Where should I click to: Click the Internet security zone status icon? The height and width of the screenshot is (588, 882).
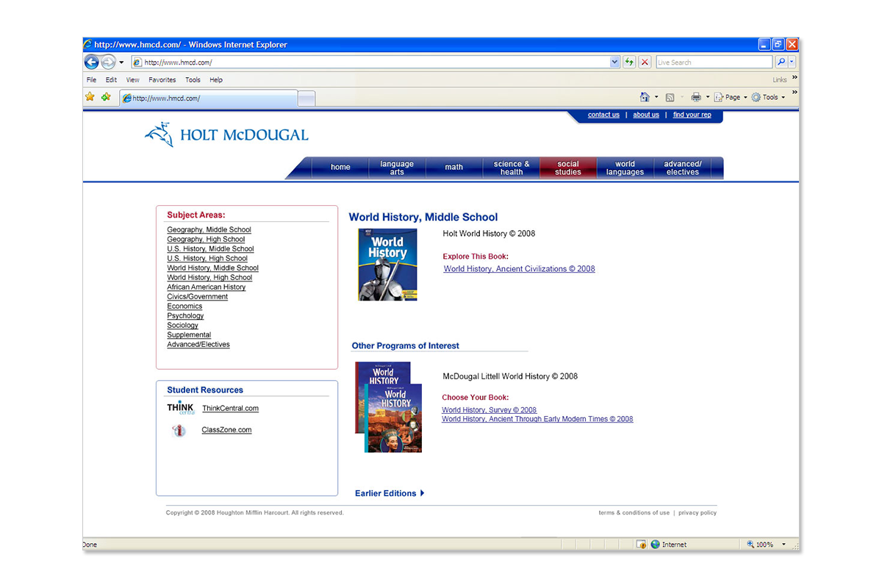click(656, 545)
